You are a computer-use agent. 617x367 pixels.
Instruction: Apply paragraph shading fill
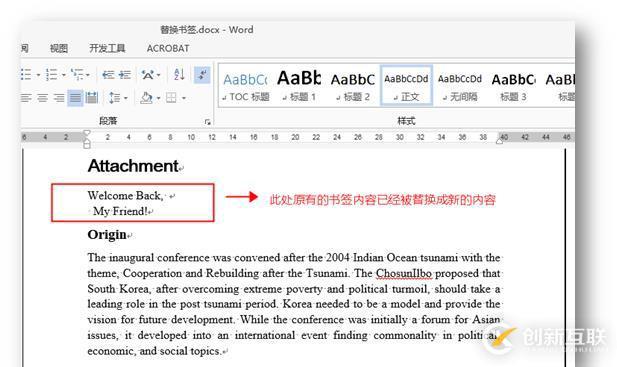tap(146, 98)
